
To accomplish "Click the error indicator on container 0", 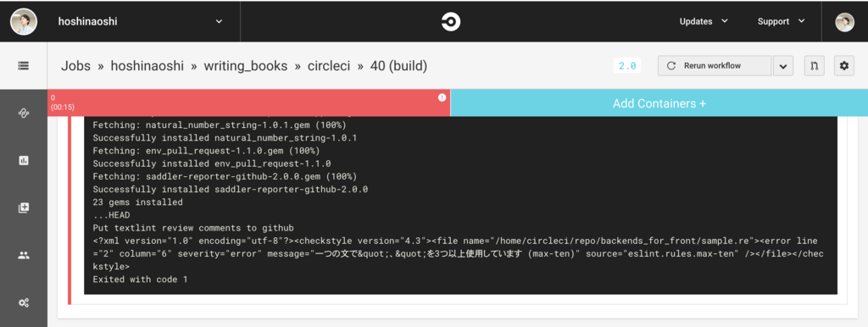I will click(x=442, y=97).
